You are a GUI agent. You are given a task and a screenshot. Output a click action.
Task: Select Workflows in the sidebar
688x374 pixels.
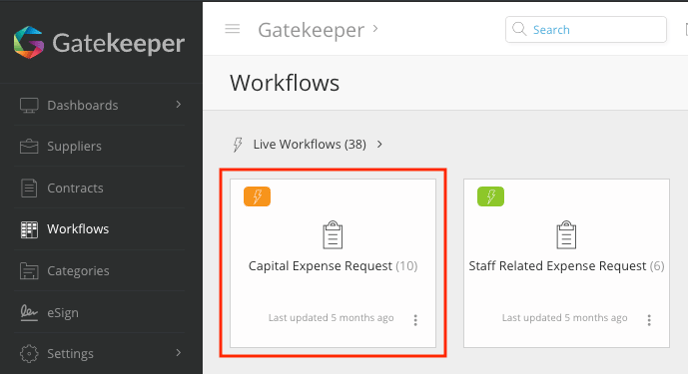coord(78,229)
